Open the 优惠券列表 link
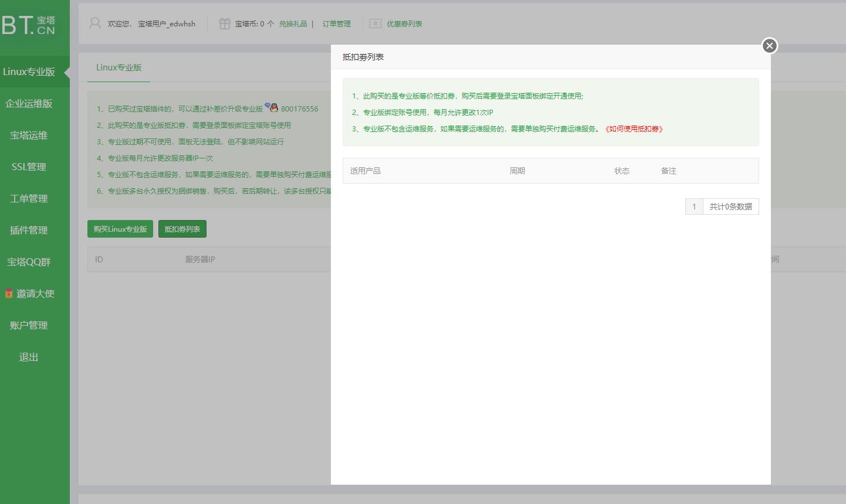846x504 pixels. (x=404, y=24)
